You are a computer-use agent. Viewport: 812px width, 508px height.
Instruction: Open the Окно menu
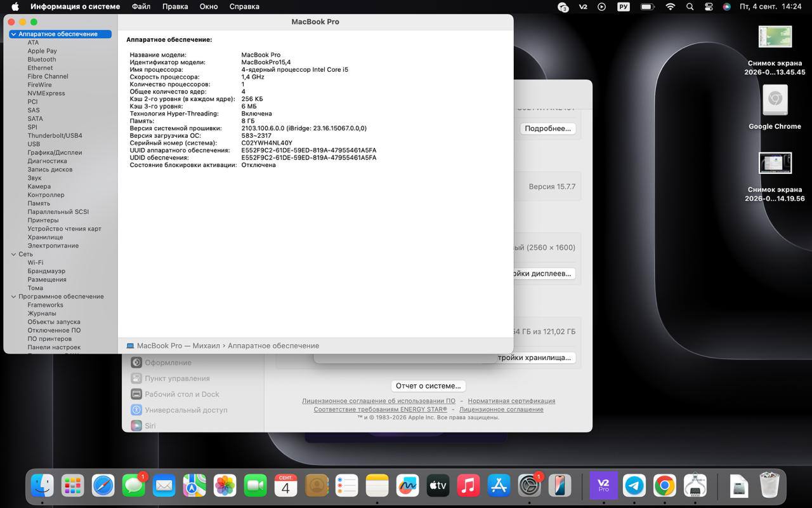[209, 6]
